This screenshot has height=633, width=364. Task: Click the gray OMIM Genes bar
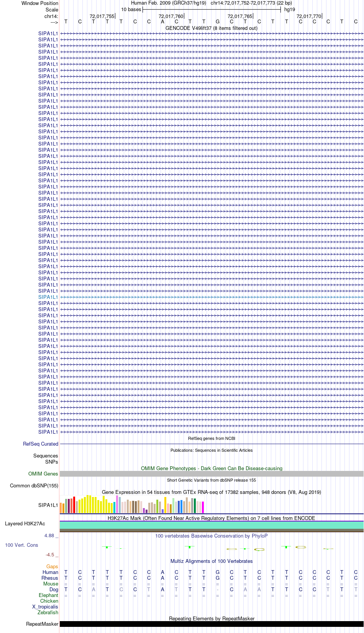click(x=212, y=474)
